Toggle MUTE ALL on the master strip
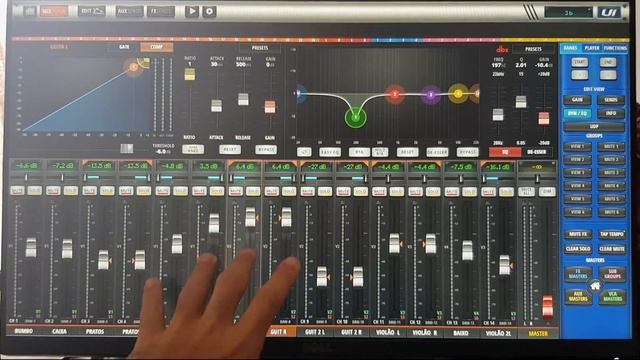The image size is (640, 360). click(x=526, y=191)
